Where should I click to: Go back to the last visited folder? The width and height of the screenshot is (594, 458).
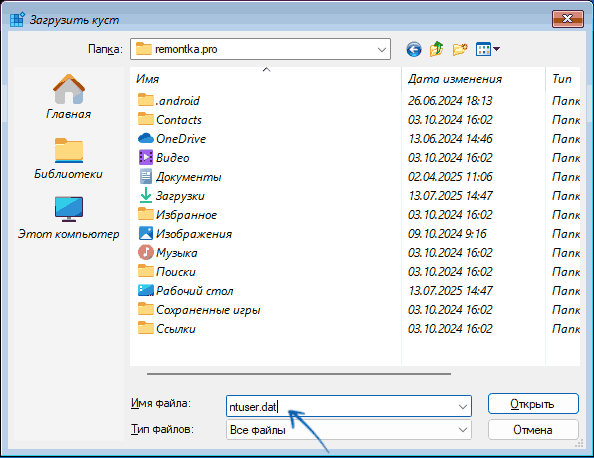(414, 49)
